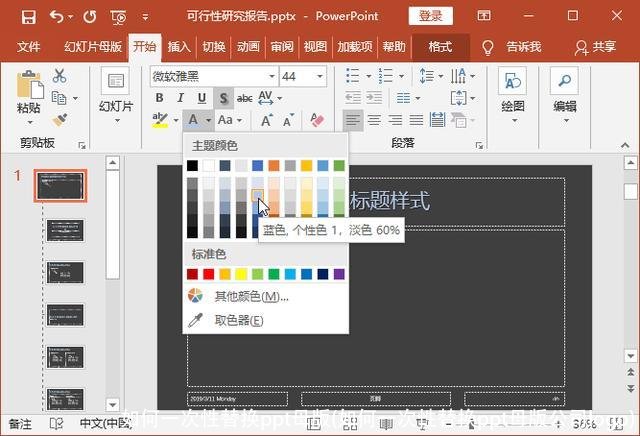This screenshot has width=640, height=436.
Task: Switch to the 动画 tab
Action: [248, 47]
